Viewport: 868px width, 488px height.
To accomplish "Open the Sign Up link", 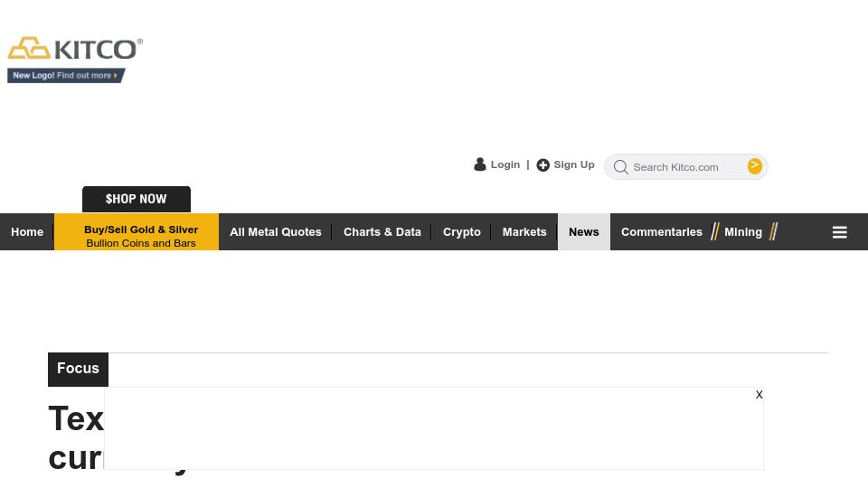I will coord(574,164).
